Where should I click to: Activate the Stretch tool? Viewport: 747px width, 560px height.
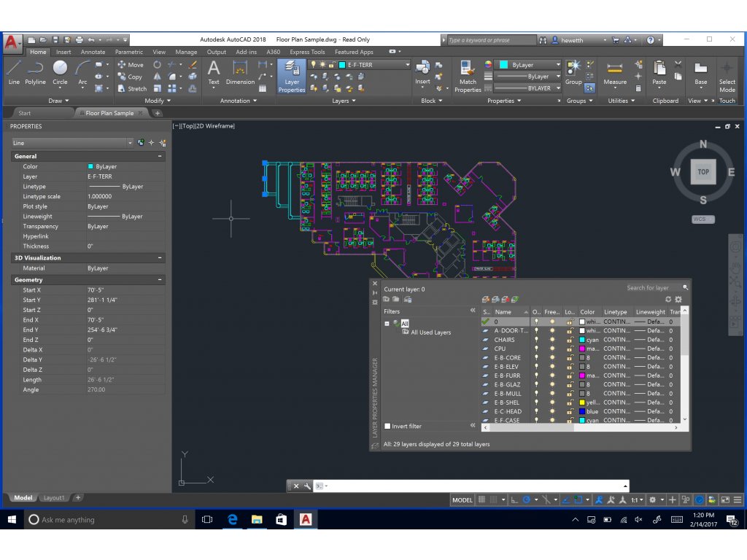click(x=132, y=88)
